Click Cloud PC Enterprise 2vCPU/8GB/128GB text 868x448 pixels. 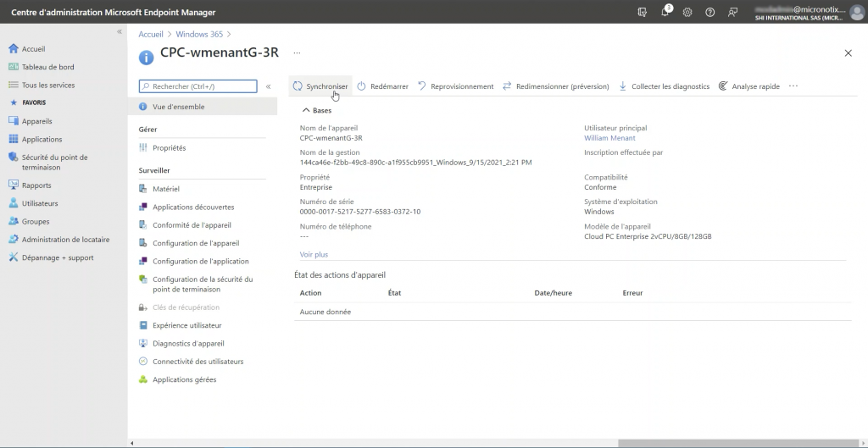(x=648, y=237)
